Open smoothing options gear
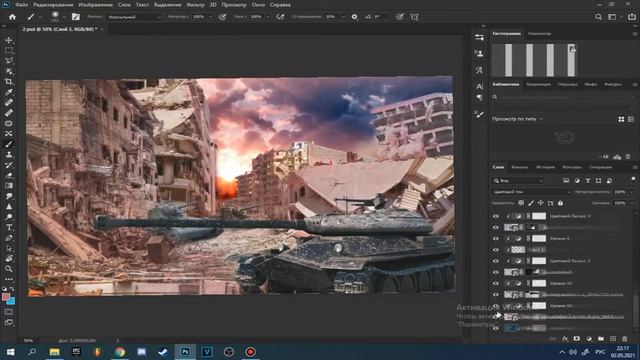 coord(354,17)
